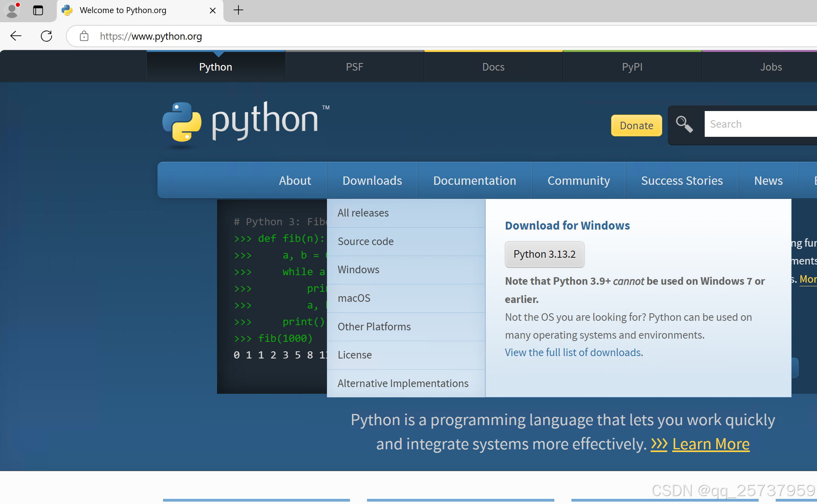Open the browser profile avatar icon
Image resolution: width=817 pixels, height=504 pixels.
pos(12,10)
